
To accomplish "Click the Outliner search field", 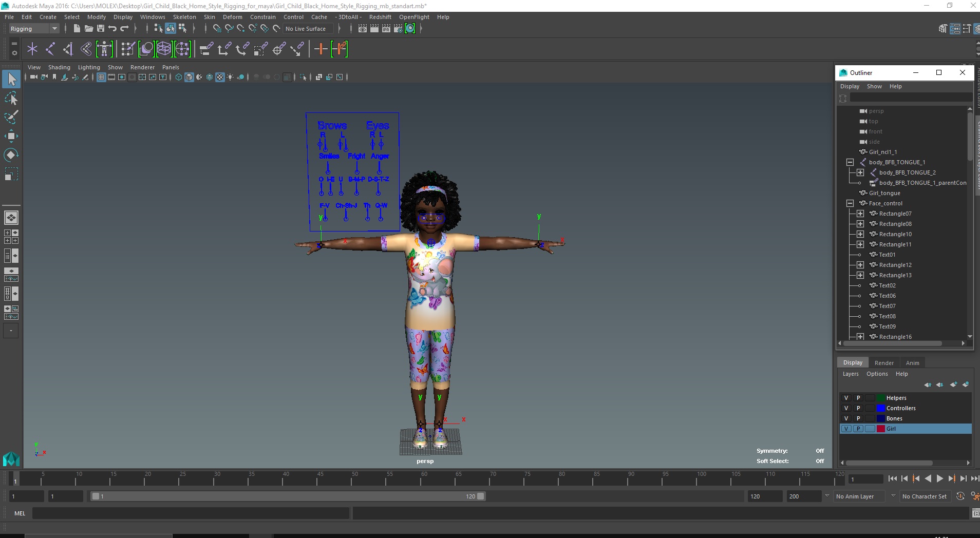I will point(911,98).
